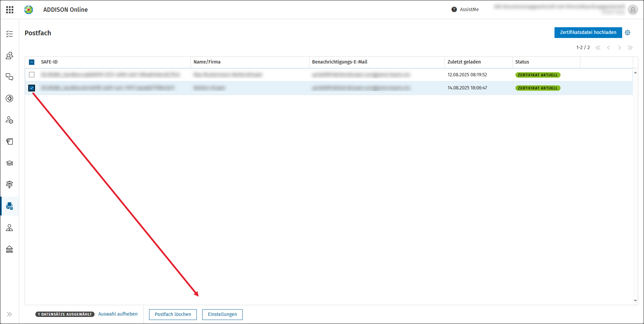Click the table scrollbar up arrow
644x324 pixels.
635,72
